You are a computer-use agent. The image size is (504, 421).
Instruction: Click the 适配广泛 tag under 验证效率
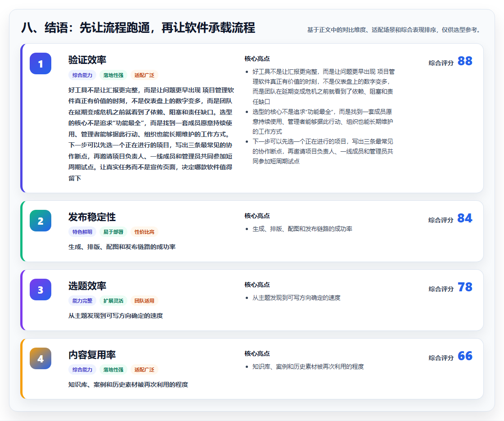[144, 75]
